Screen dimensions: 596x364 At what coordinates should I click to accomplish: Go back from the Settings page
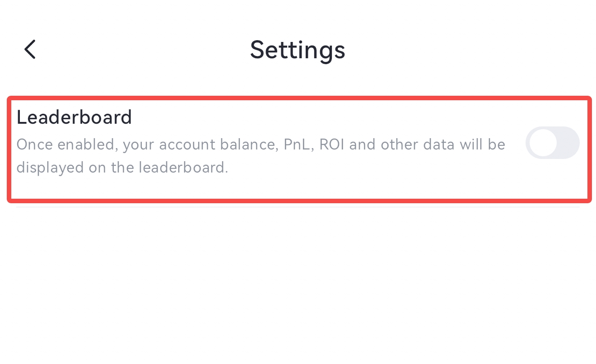(x=30, y=49)
